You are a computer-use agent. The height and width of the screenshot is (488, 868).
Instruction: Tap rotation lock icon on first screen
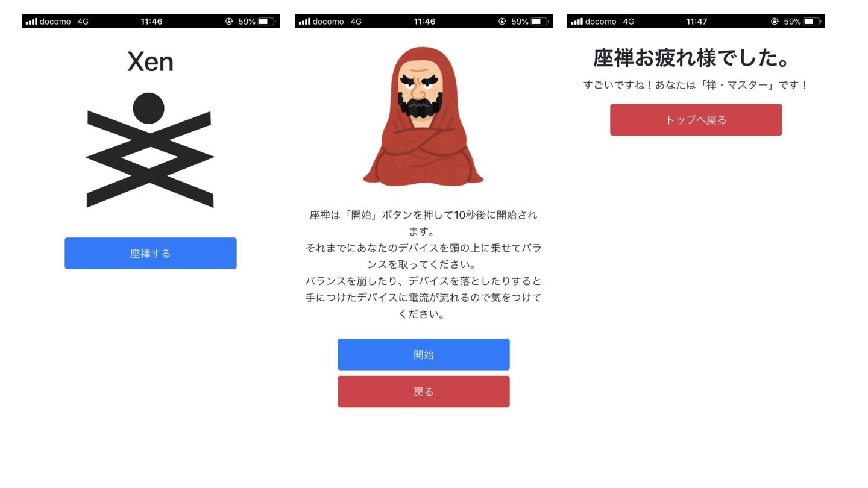(x=229, y=22)
